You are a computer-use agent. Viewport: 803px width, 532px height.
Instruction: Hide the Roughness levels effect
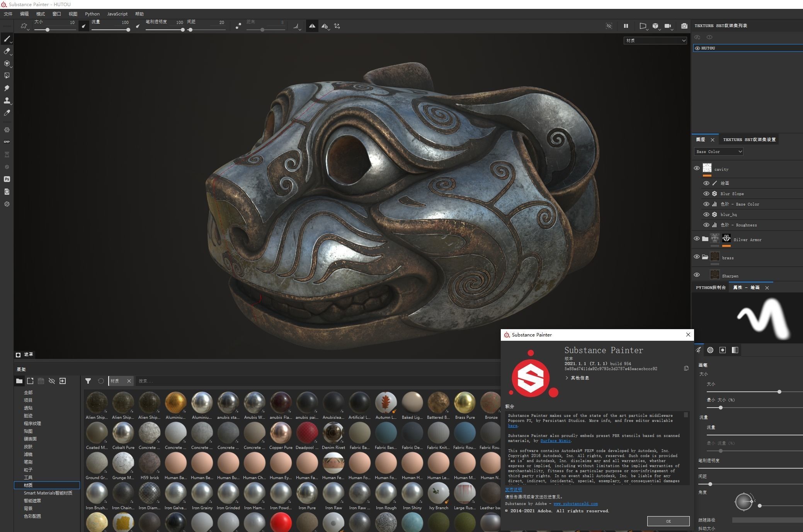(706, 225)
